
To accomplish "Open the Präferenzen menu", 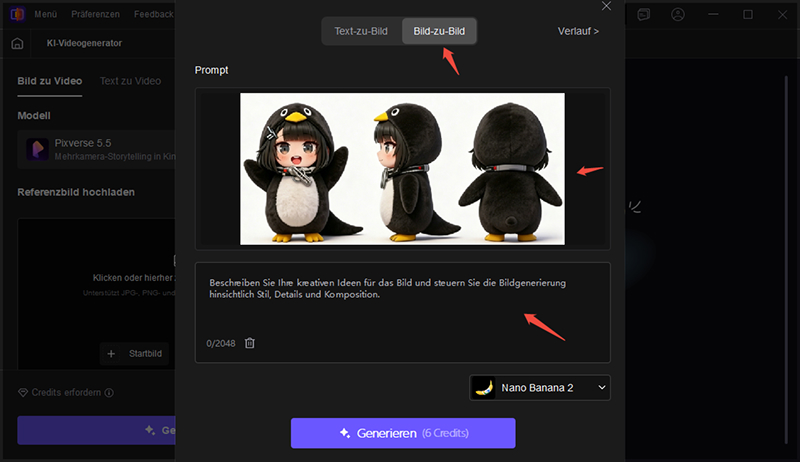I will click(x=95, y=14).
